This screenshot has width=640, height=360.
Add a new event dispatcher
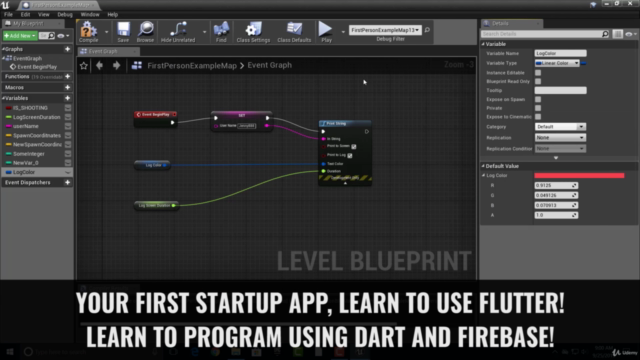[67, 182]
